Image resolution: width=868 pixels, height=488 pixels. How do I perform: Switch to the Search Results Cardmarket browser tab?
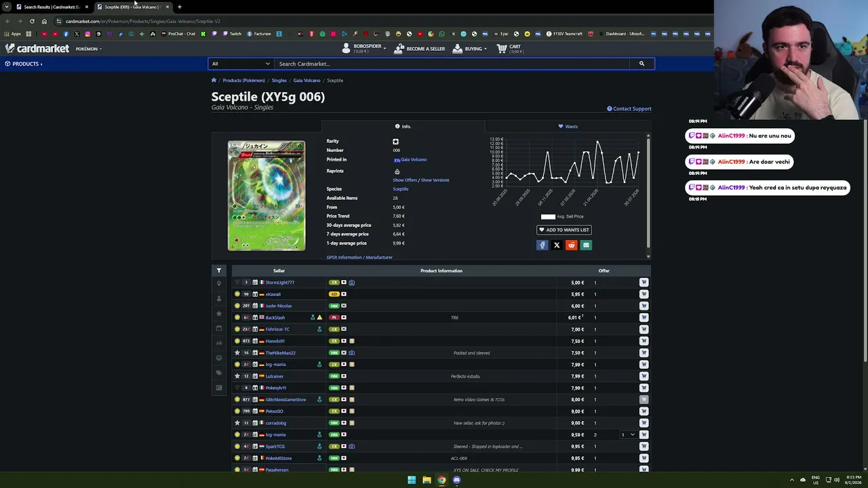pos(53,7)
